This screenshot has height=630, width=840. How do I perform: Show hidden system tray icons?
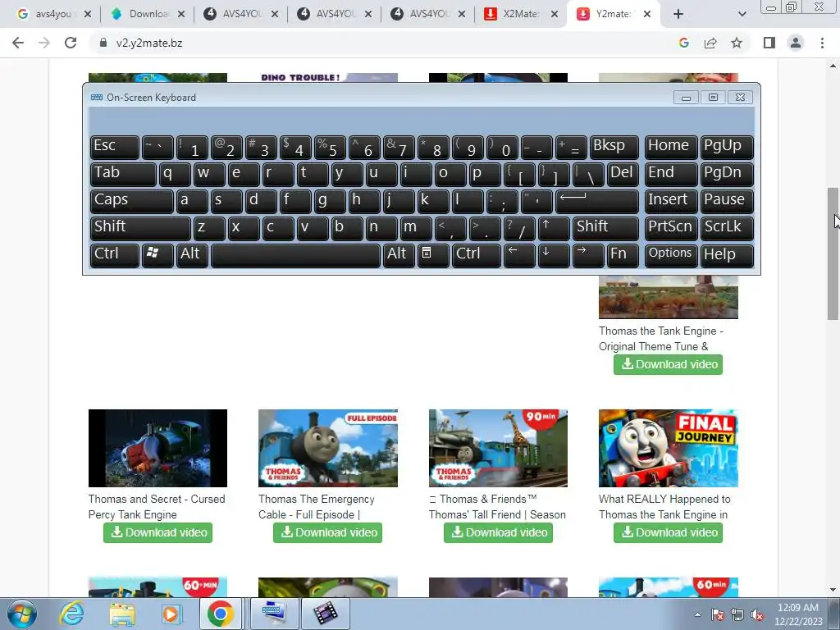(x=697, y=614)
